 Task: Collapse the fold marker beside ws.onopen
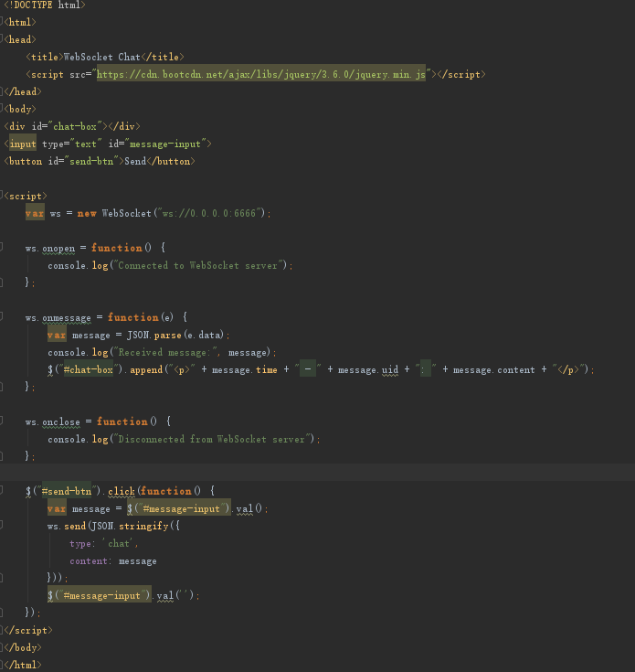coord(1,247)
